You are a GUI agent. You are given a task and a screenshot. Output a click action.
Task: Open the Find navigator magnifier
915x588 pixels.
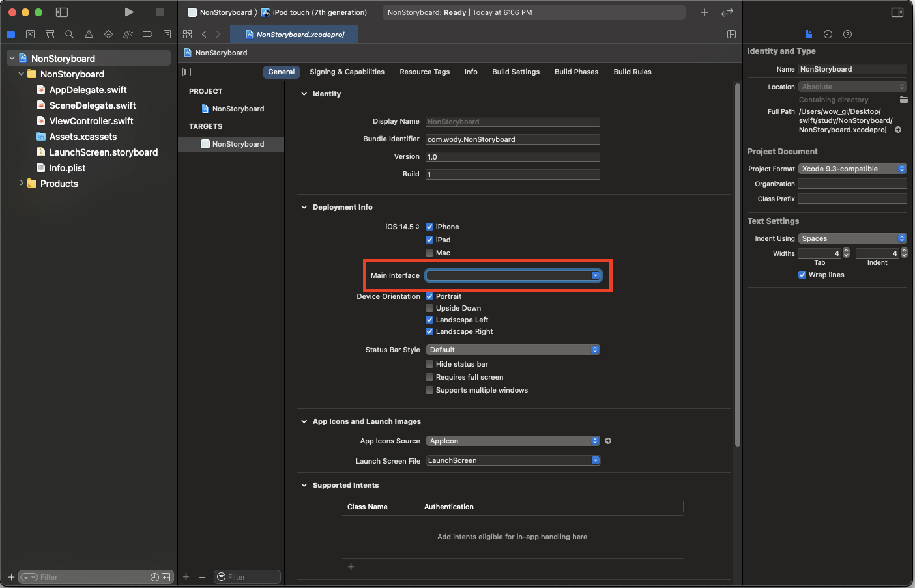(69, 34)
